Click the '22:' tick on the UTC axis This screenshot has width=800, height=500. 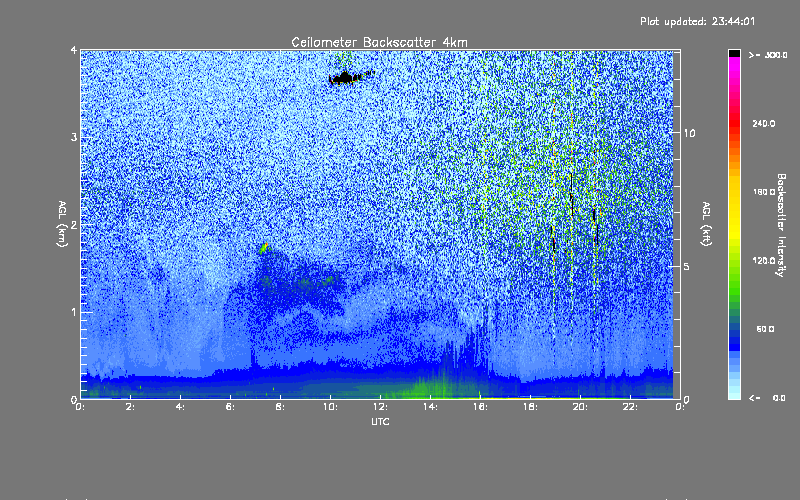[x=630, y=407]
